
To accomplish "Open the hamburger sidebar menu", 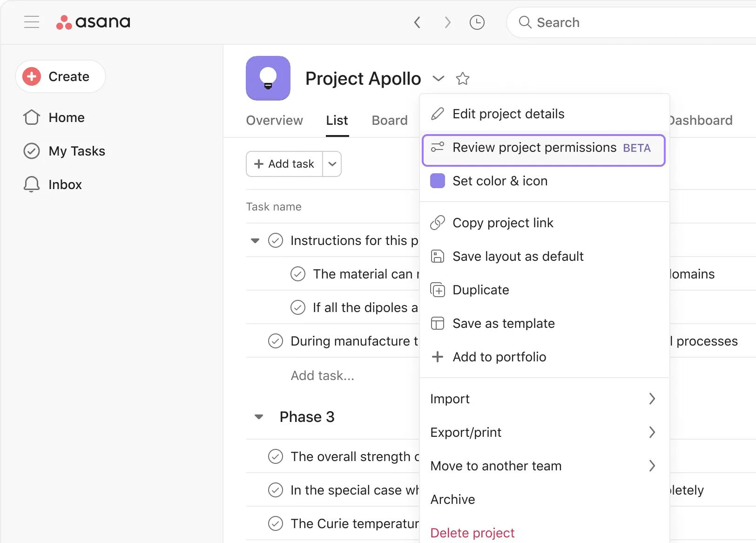I will 32,22.
